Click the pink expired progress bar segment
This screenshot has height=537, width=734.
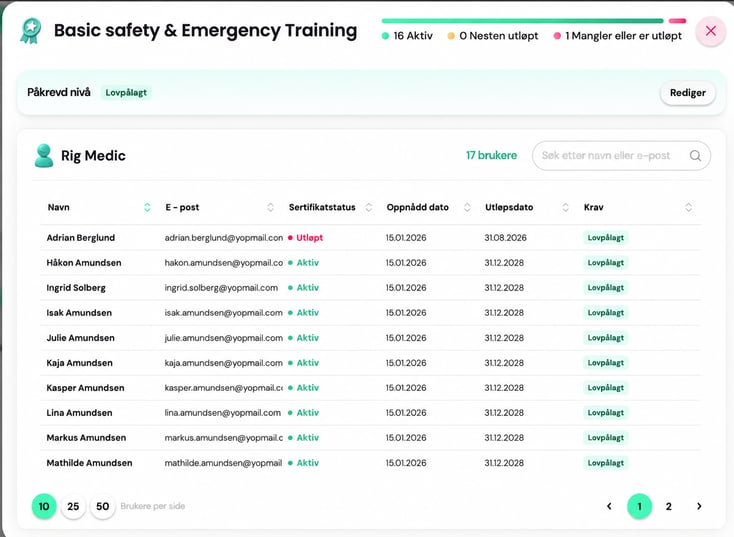(677, 21)
